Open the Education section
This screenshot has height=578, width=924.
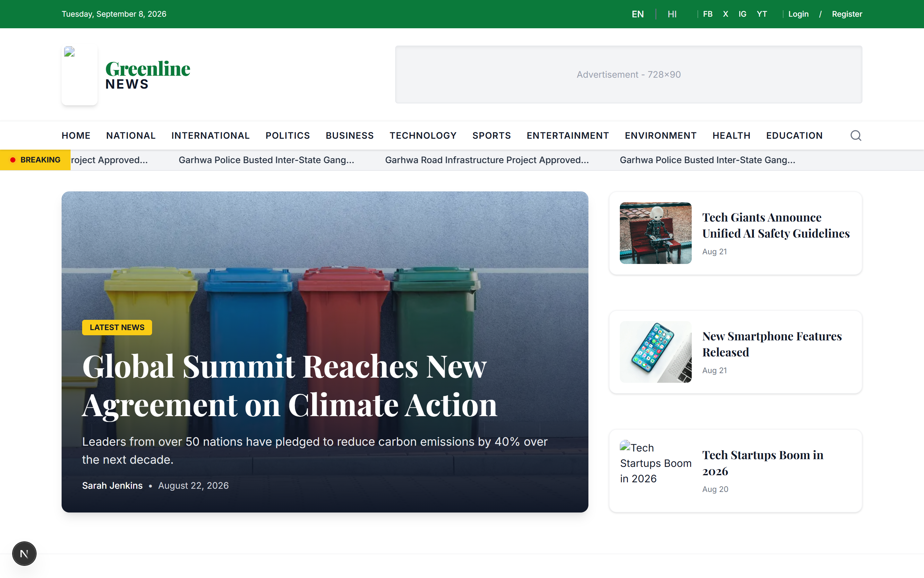point(794,135)
